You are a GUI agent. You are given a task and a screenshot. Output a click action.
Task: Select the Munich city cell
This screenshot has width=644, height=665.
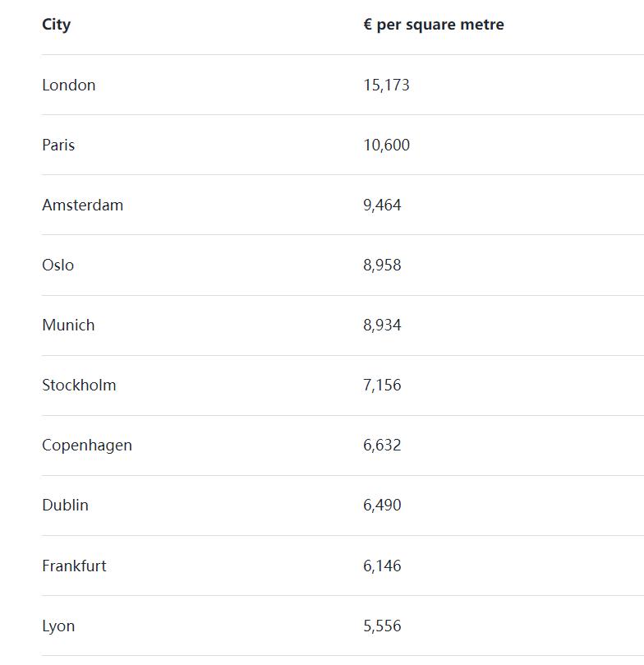tap(68, 326)
